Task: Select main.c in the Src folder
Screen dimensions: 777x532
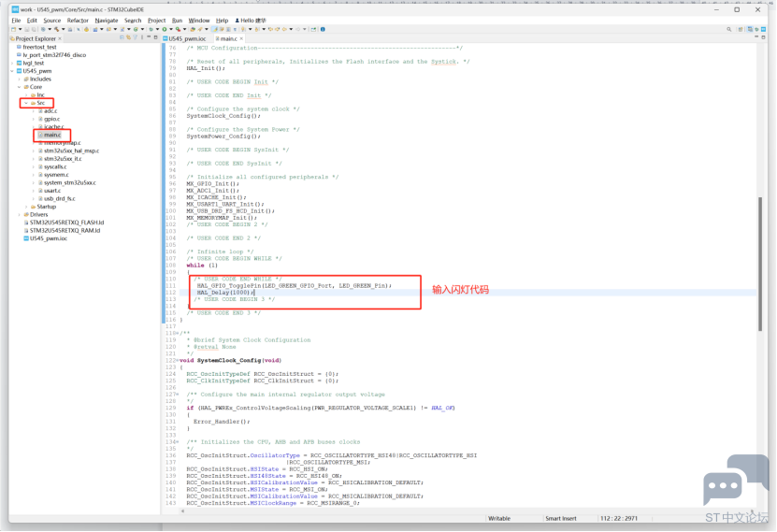Action: point(52,135)
